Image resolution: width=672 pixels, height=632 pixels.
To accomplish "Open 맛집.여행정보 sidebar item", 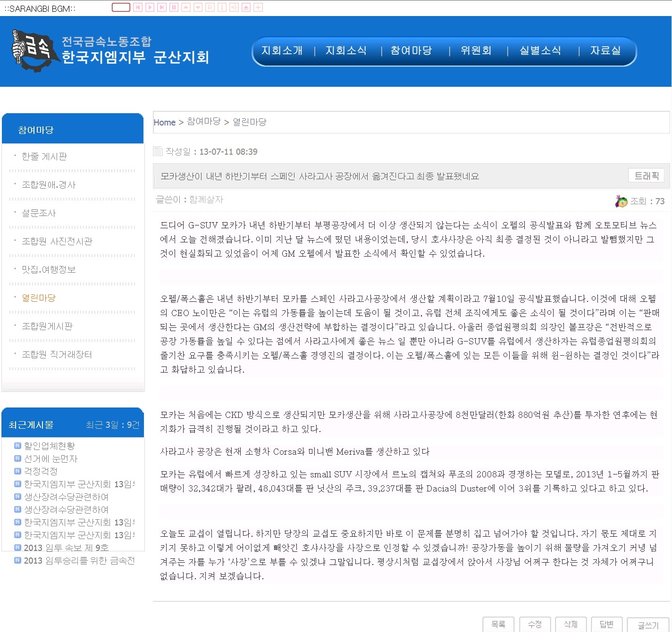I will coord(49,269).
